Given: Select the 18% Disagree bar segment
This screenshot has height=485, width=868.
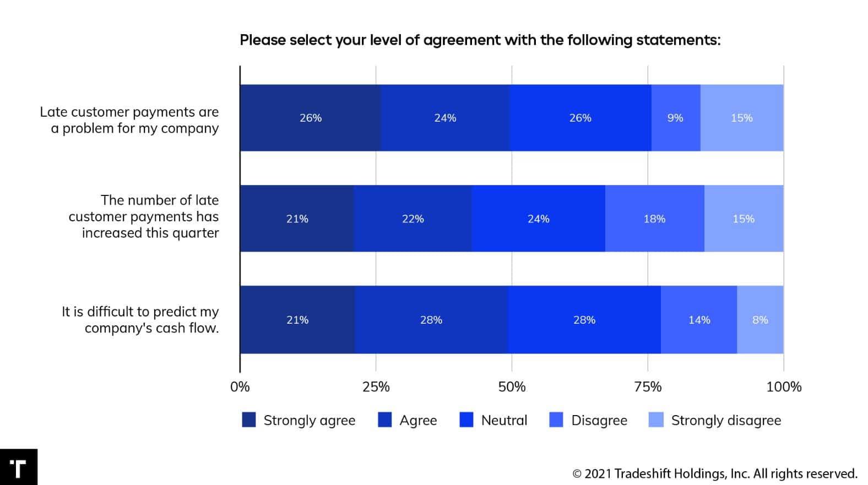Looking at the screenshot, I should pos(654,219).
